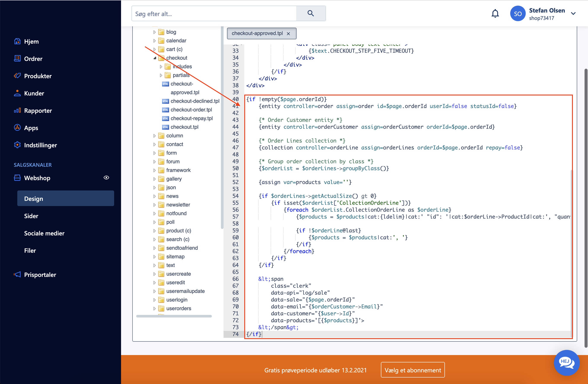
Task: Open the Sociale medier menu item
Action: tap(44, 233)
